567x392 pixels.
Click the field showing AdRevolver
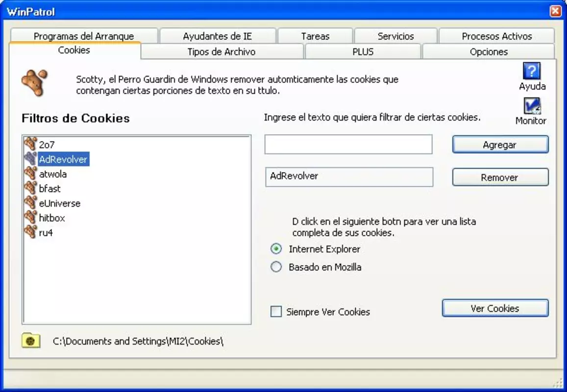(x=349, y=177)
